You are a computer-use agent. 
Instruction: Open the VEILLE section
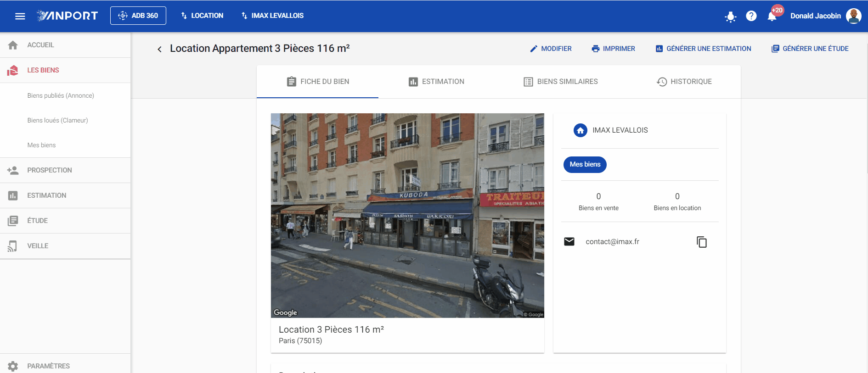[65, 246]
